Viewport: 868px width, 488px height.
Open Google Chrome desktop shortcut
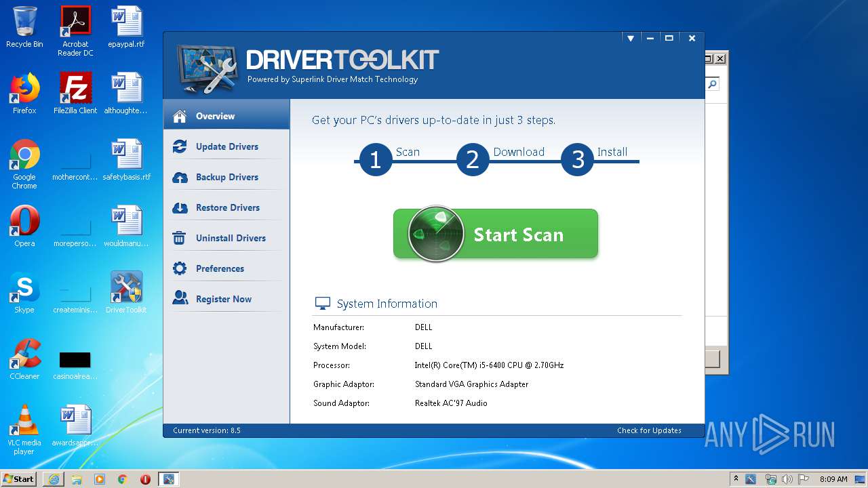coord(24,164)
